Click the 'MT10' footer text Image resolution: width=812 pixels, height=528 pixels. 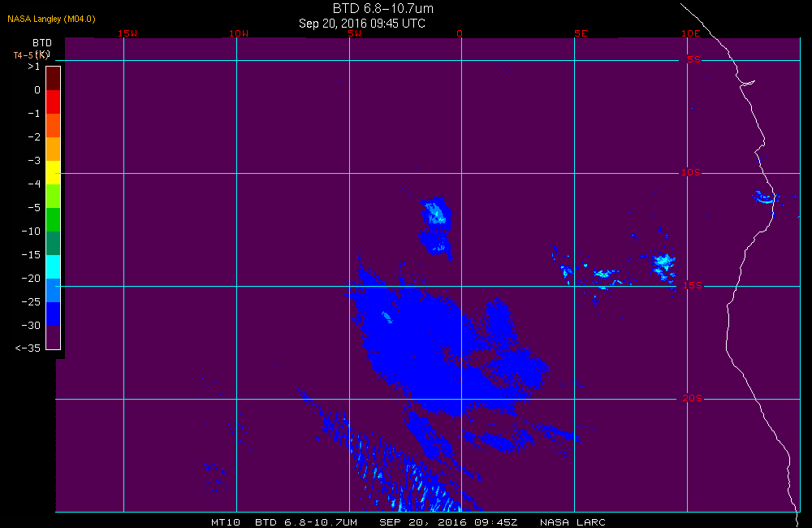pyautogui.click(x=226, y=522)
